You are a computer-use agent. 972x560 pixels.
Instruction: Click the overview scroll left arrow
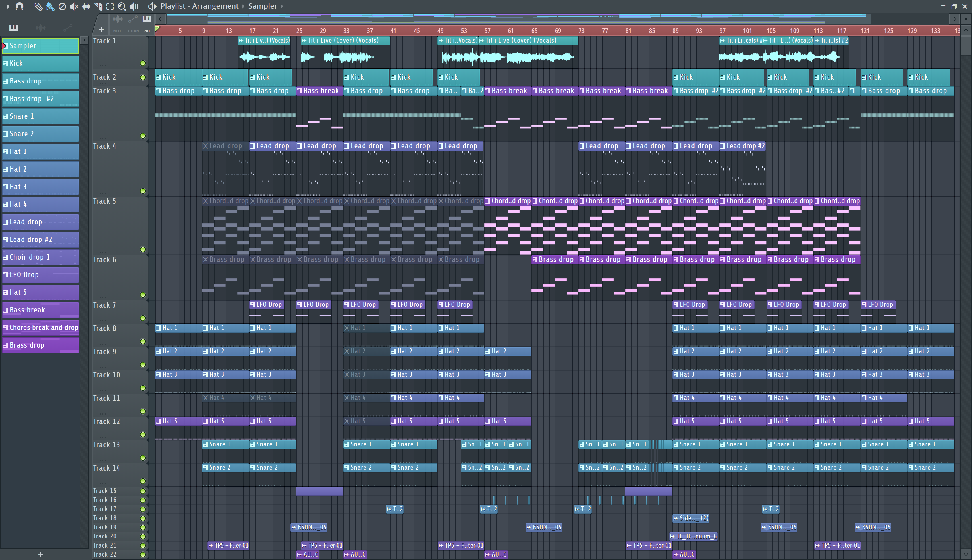tap(160, 19)
